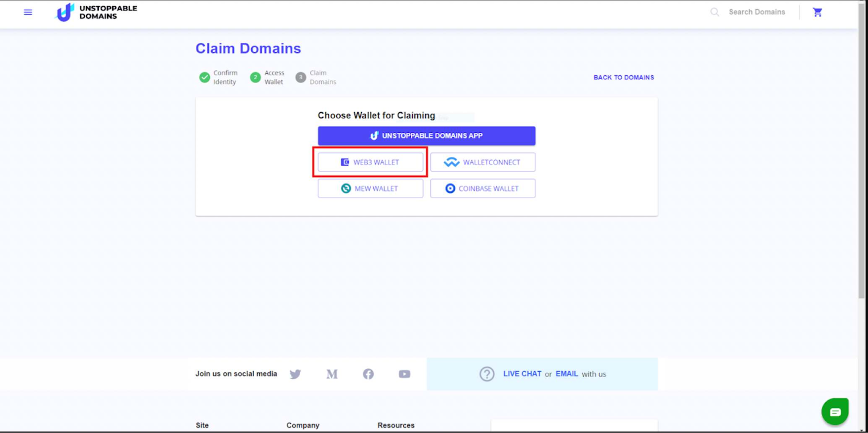The image size is (868, 433).
Task: Click the Claim Domains page heading
Action: [x=248, y=48]
